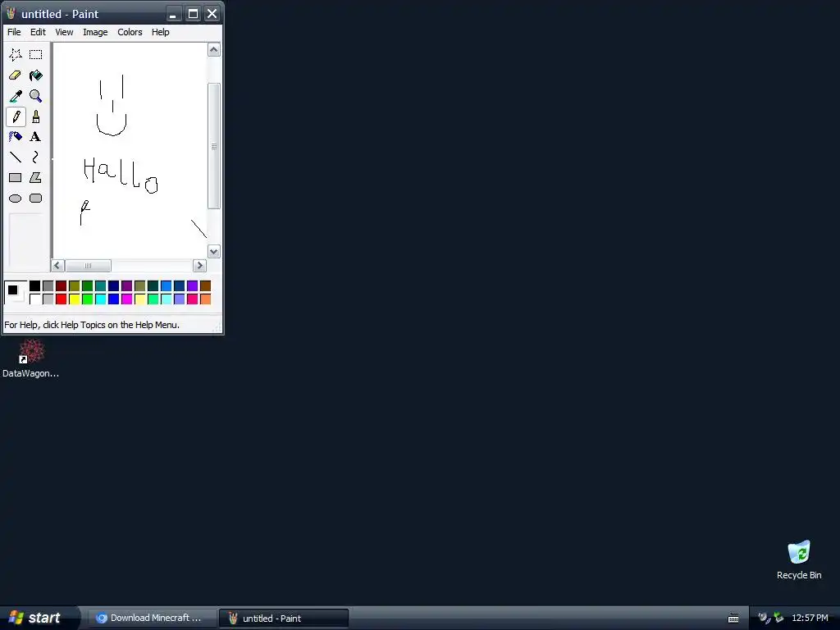Click the vertical scrollbar thumb

click(x=214, y=146)
